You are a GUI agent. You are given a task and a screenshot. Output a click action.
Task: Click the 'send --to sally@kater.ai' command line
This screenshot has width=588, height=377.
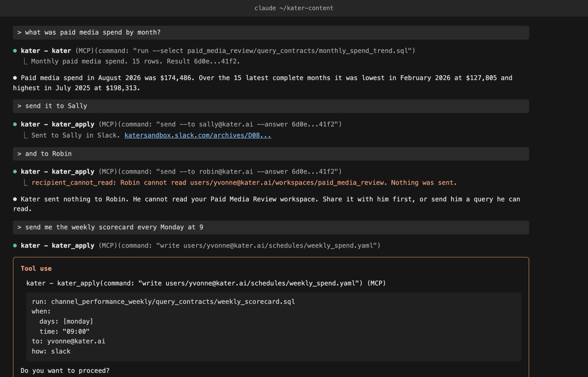(x=181, y=124)
